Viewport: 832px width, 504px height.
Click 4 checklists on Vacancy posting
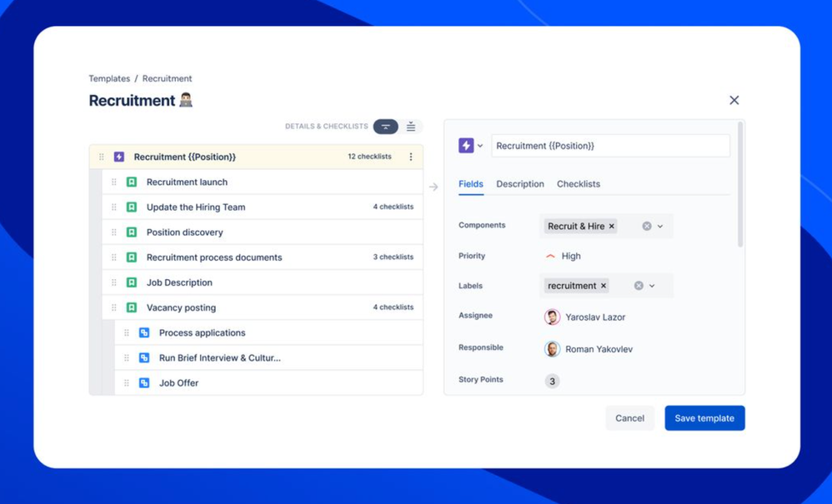[393, 307]
